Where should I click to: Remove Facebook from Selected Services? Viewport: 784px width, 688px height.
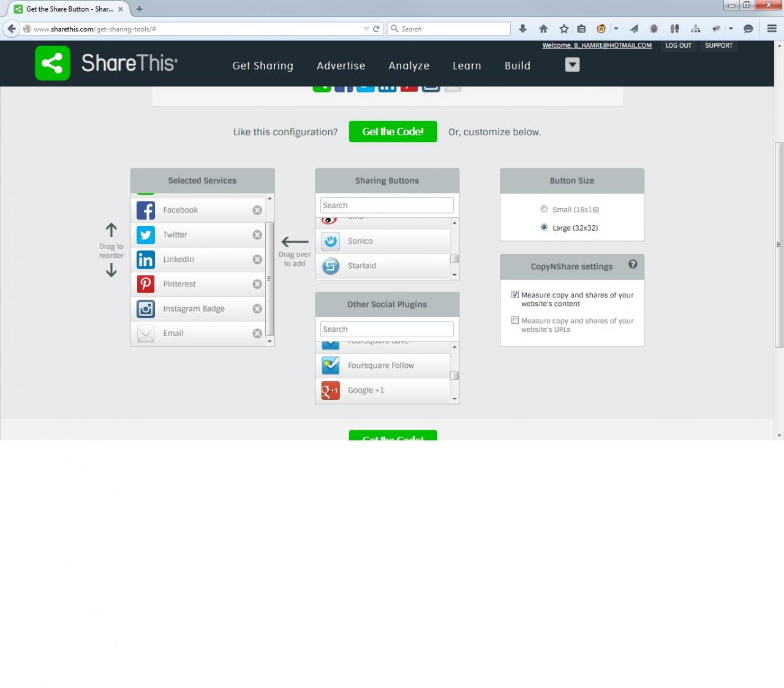[x=257, y=210]
